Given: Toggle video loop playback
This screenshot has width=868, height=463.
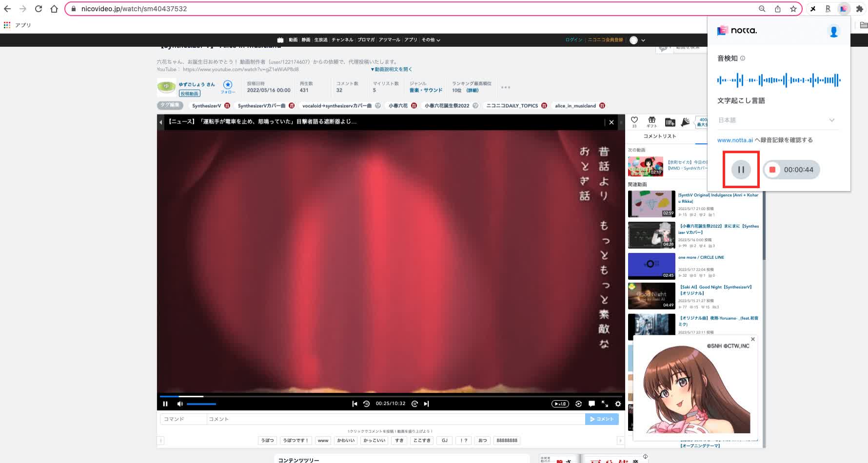Looking at the screenshot, I should click(x=578, y=404).
